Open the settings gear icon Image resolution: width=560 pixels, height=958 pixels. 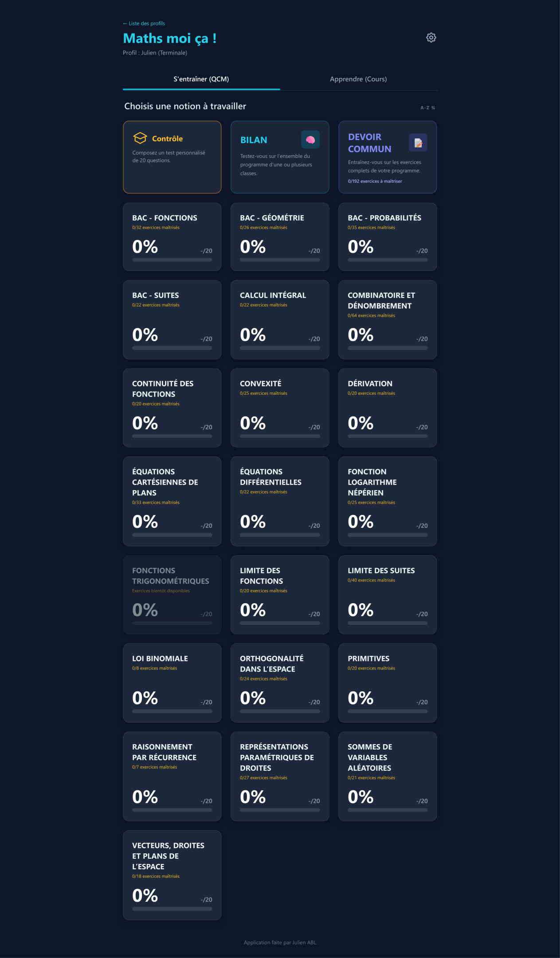pyautogui.click(x=431, y=38)
